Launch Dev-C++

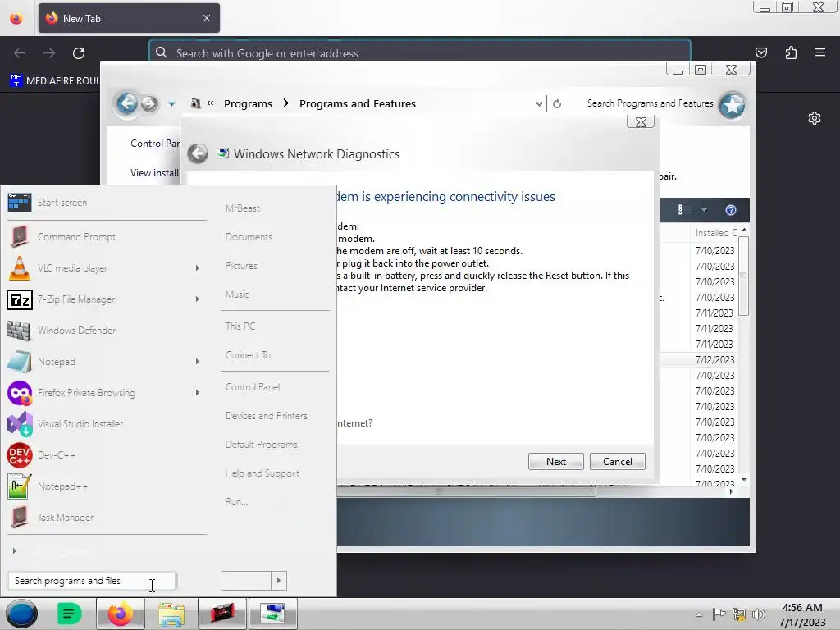pyautogui.click(x=106, y=454)
